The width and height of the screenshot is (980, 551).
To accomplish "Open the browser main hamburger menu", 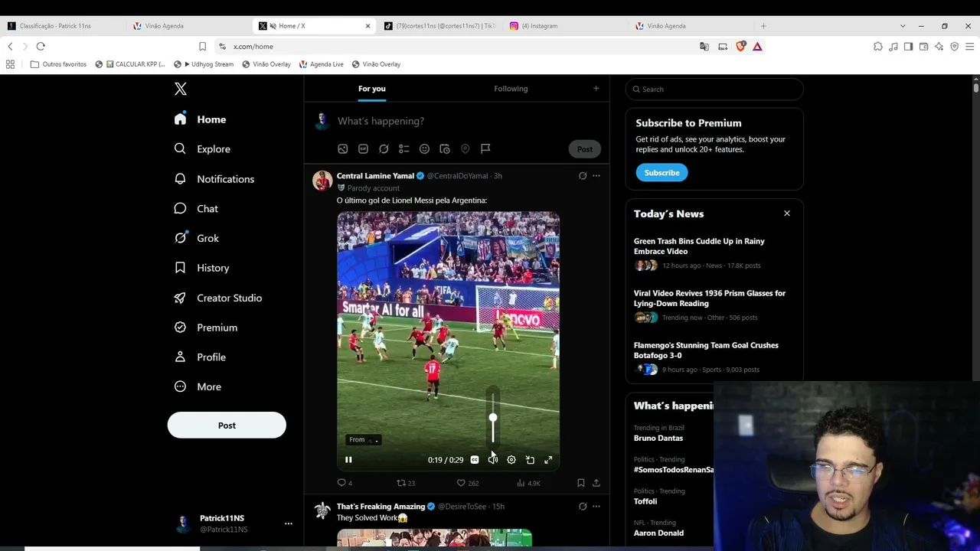I will [969, 47].
